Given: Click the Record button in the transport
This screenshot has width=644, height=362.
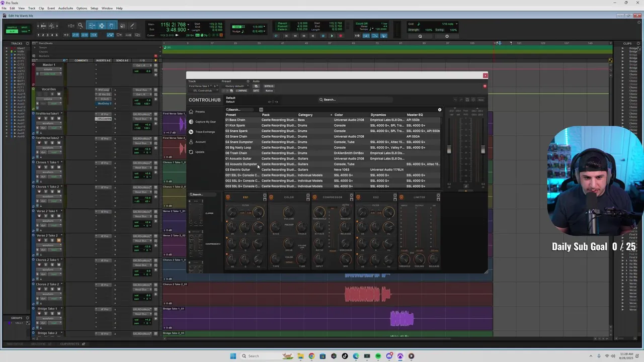Looking at the screenshot, I should [341, 36].
